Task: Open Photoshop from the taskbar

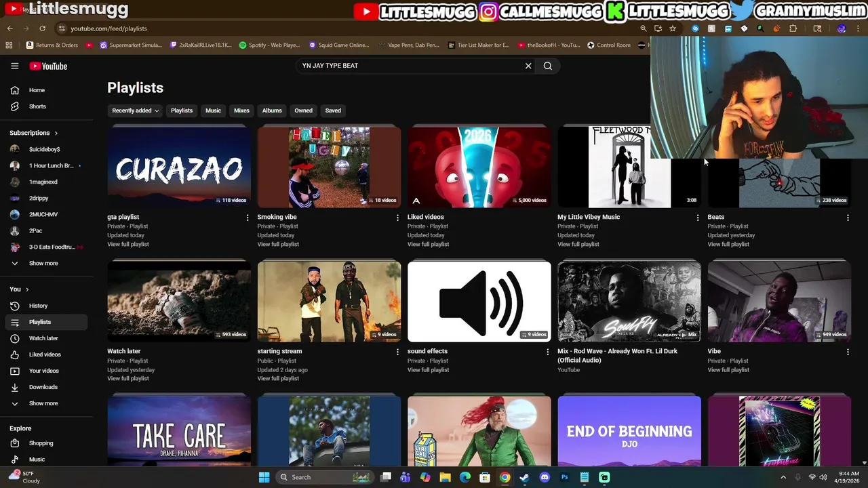Action: 564,477
